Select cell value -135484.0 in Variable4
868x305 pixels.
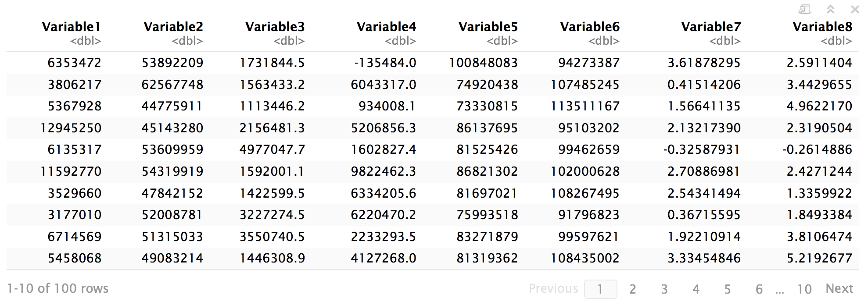(385, 63)
